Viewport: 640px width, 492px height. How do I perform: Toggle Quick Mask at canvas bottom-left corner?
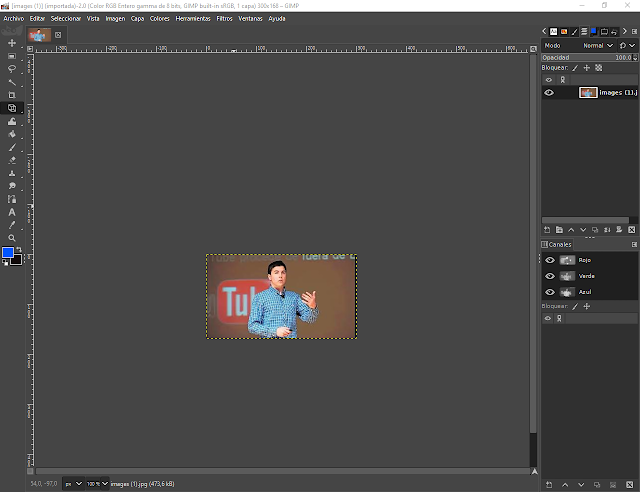point(30,471)
